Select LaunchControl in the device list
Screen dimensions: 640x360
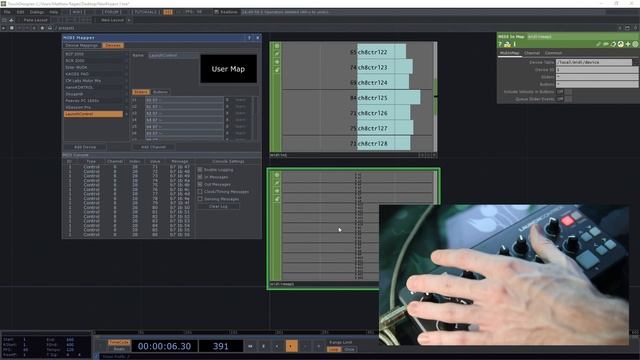click(93, 114)
